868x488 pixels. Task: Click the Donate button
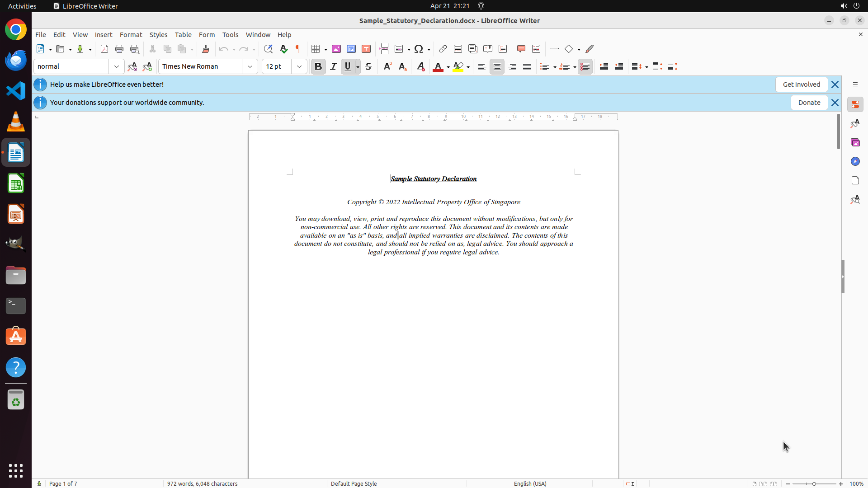coord(809,103)
